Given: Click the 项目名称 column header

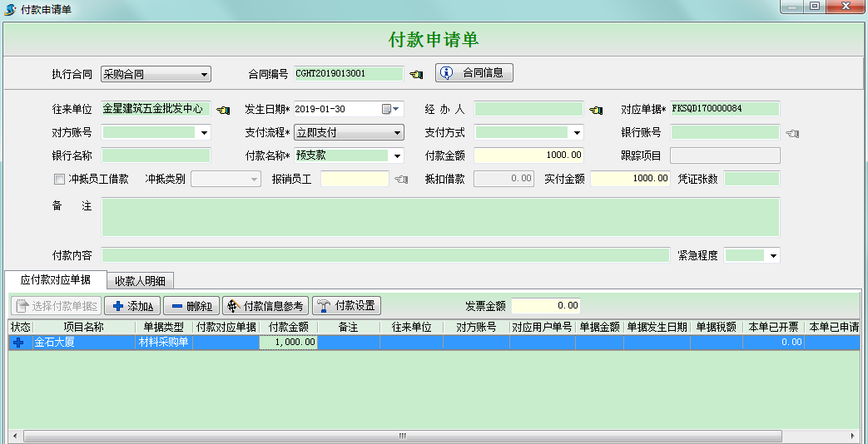Looking at the screenshot, I should pos(84,328).
